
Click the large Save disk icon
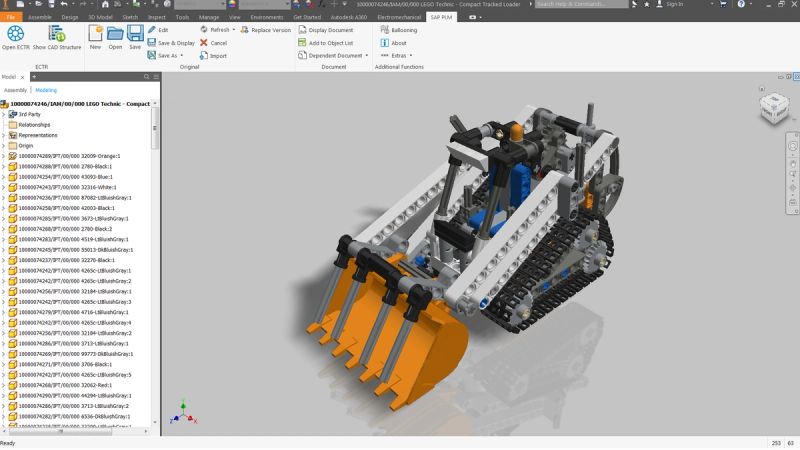(135, 38)
